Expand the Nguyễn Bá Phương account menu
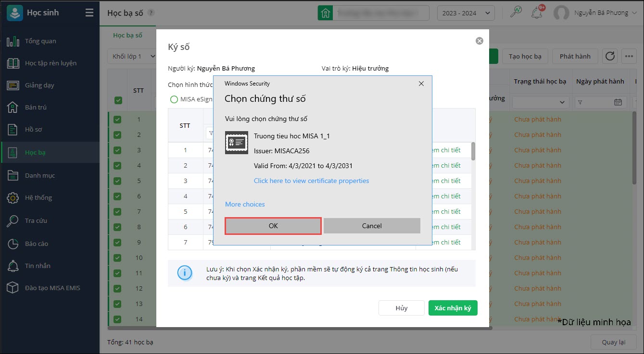Screen dimensions: 644x354 [605, 13]
